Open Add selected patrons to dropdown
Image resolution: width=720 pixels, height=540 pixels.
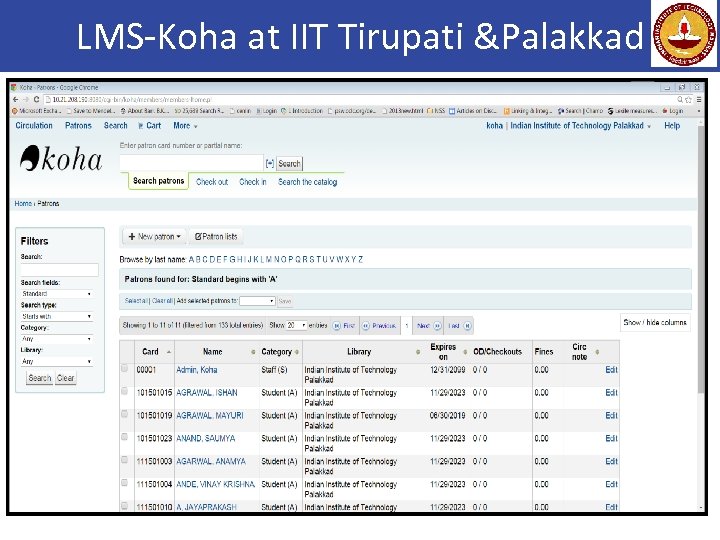[x=257, y=301]
